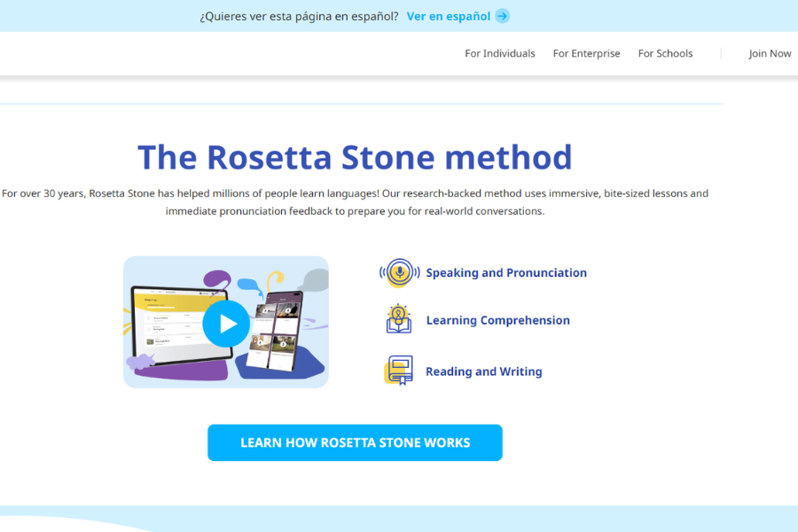Open the For Enterprise menu
798x532 pixels.
click(586, 53)
